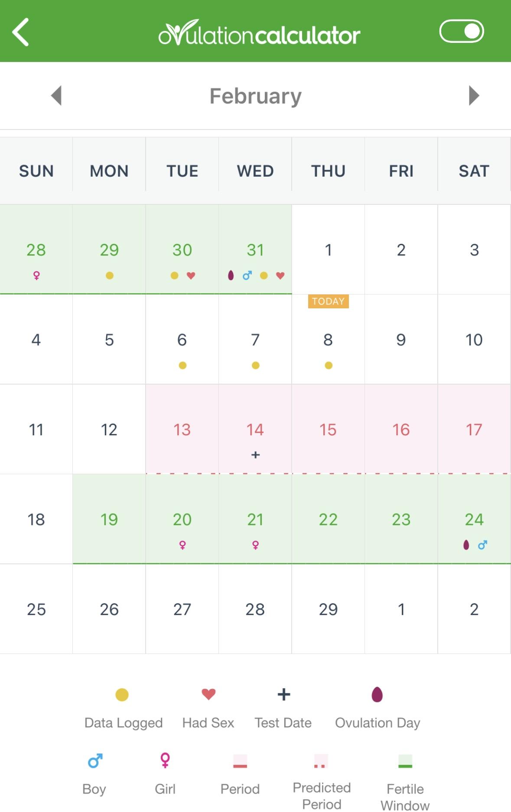Go to next month arrow

474,95
